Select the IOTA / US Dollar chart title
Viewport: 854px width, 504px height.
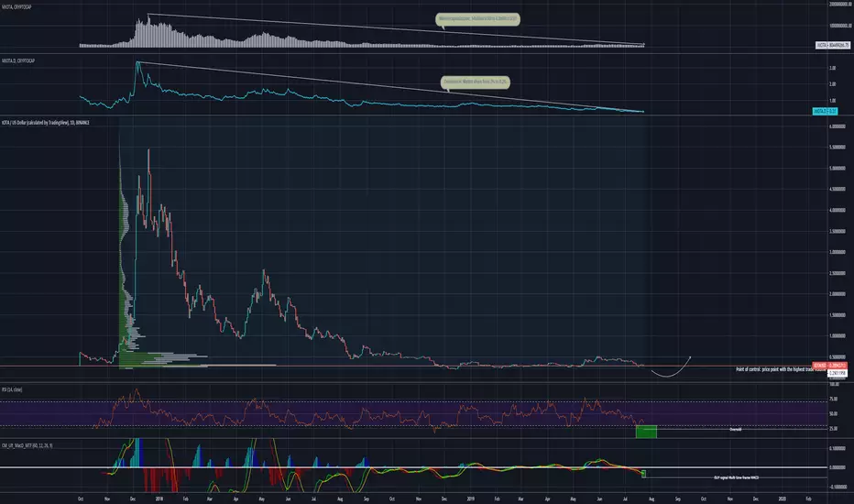[x=45, y=123]
